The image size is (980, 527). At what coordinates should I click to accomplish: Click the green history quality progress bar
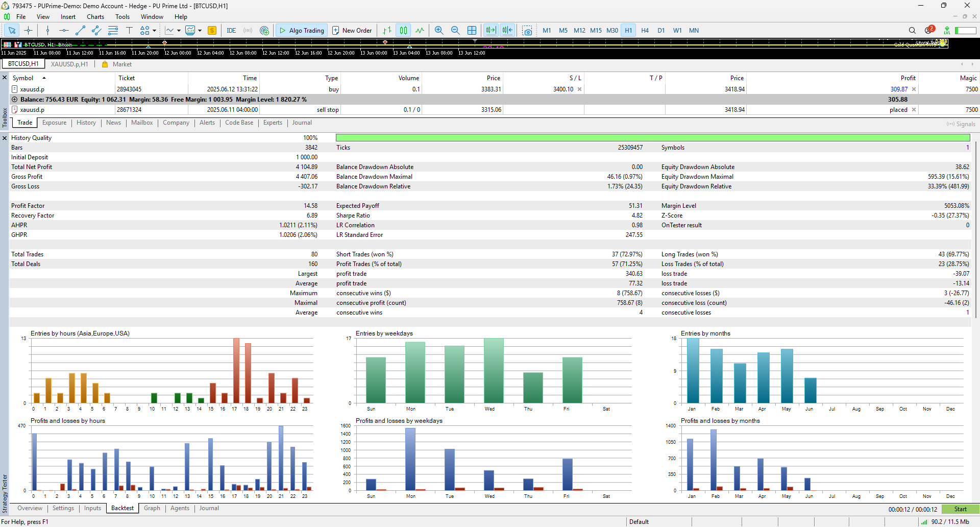click(x=653, y=138)
